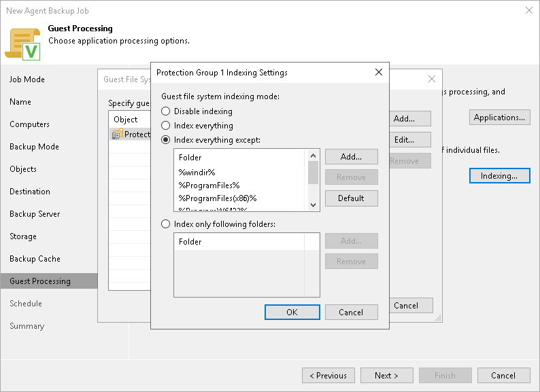Select the %ProgramFiles% folder entry
Screen dimensions: 540x392
point(209,185)
